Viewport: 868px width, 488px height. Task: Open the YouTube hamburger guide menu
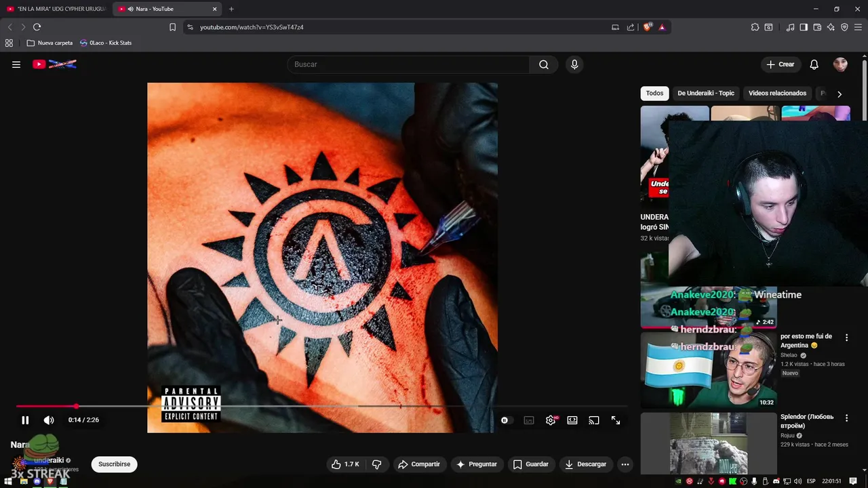click(16, 64)
